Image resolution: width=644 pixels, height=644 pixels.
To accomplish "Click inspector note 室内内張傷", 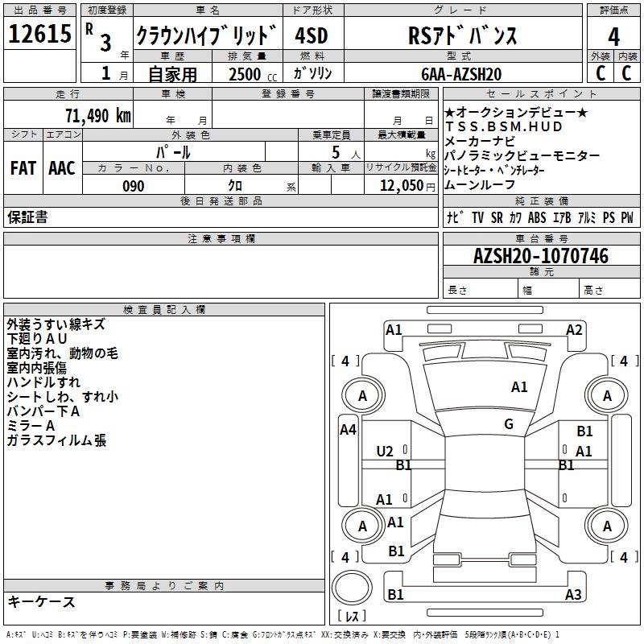I will point(36,368).
